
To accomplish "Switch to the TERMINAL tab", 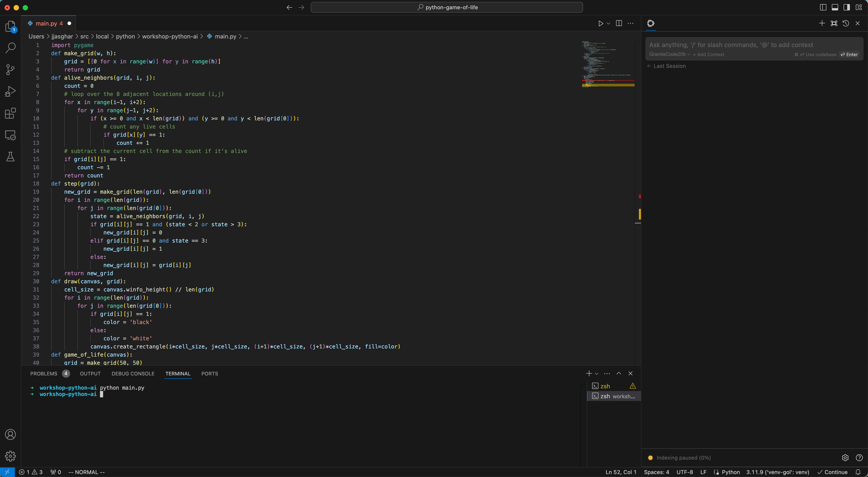I will point(178,374).
